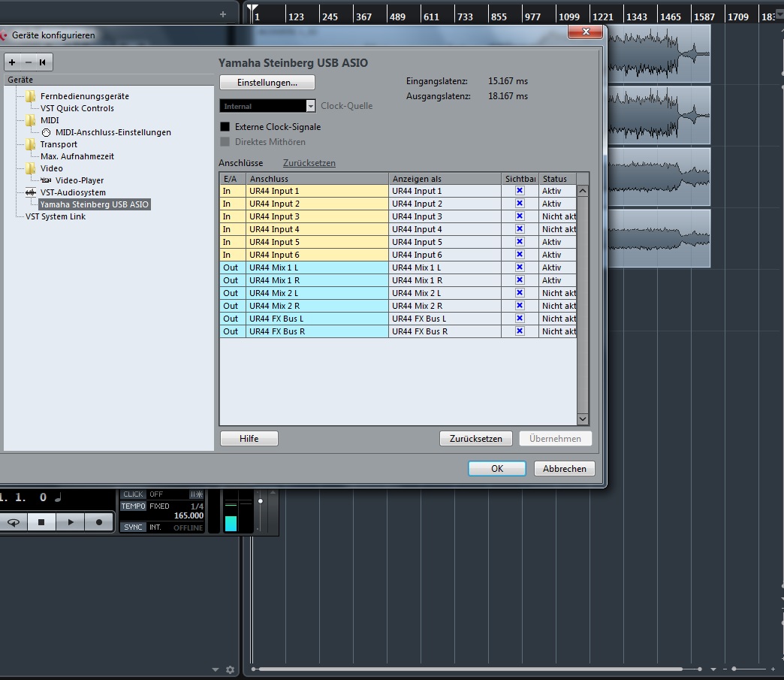Image resolution: width=784 pixels, height=680 pixels.
Task: Toggle Sichtbar checkbox for UR44 Input 6
Action: click(x=520, y=255)
